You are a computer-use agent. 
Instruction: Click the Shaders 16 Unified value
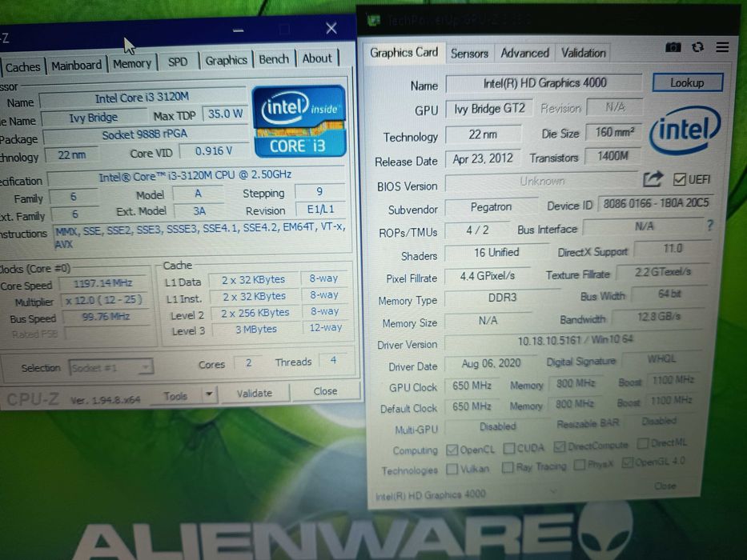coord(496,252)
